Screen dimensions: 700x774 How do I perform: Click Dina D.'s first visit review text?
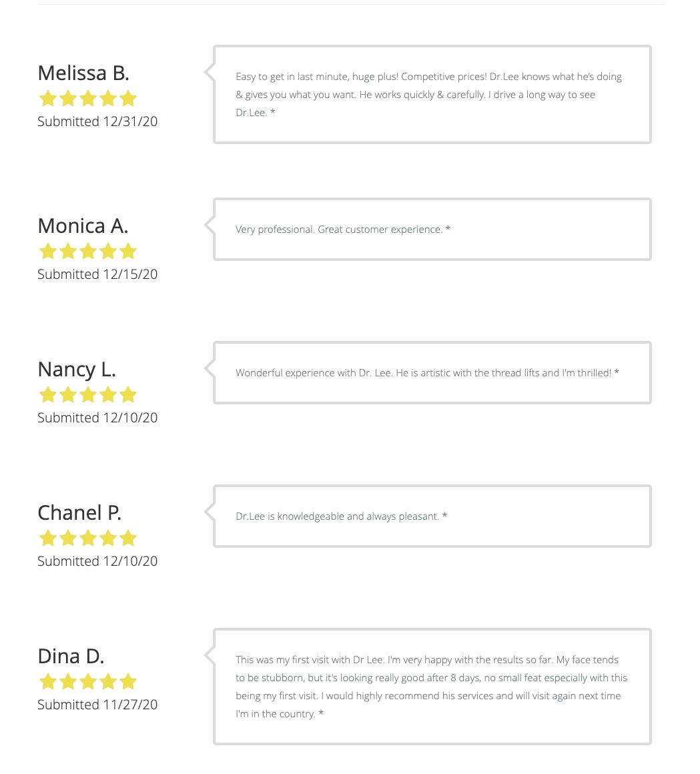431,687
